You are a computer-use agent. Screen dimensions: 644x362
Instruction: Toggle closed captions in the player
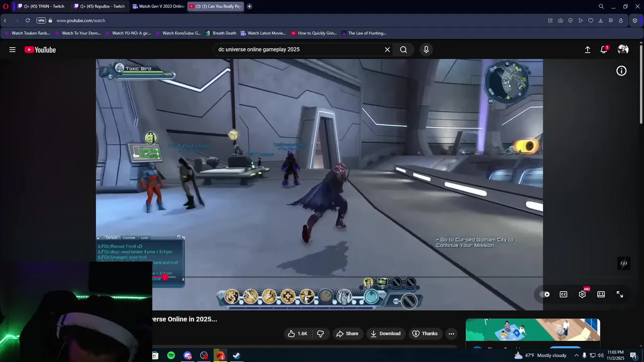pos(563,295)
